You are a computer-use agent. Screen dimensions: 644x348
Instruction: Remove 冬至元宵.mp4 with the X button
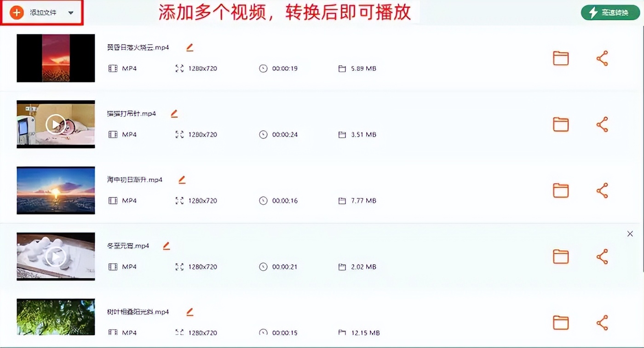[630, 233]
